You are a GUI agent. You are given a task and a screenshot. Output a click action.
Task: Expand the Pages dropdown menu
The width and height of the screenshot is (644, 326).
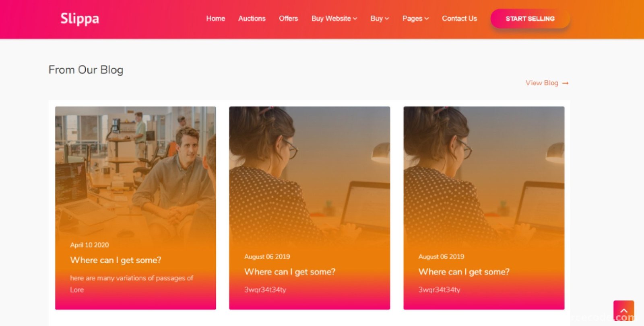click(415, 18)
